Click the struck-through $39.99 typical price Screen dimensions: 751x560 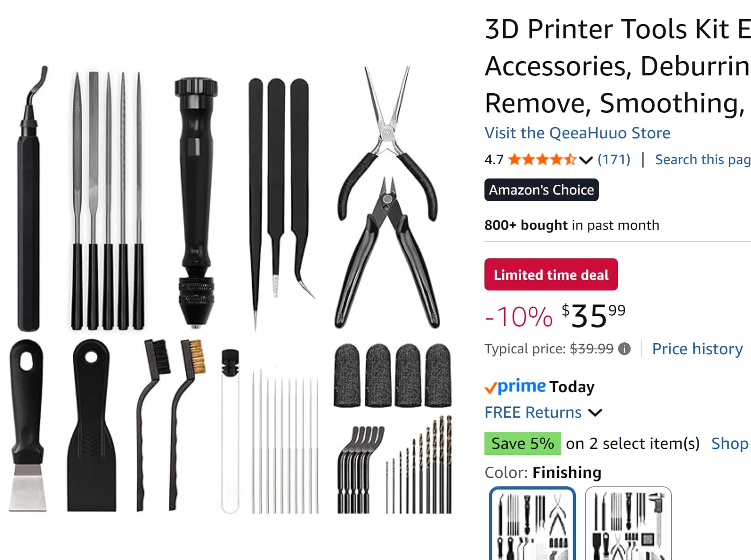[592, 349]
